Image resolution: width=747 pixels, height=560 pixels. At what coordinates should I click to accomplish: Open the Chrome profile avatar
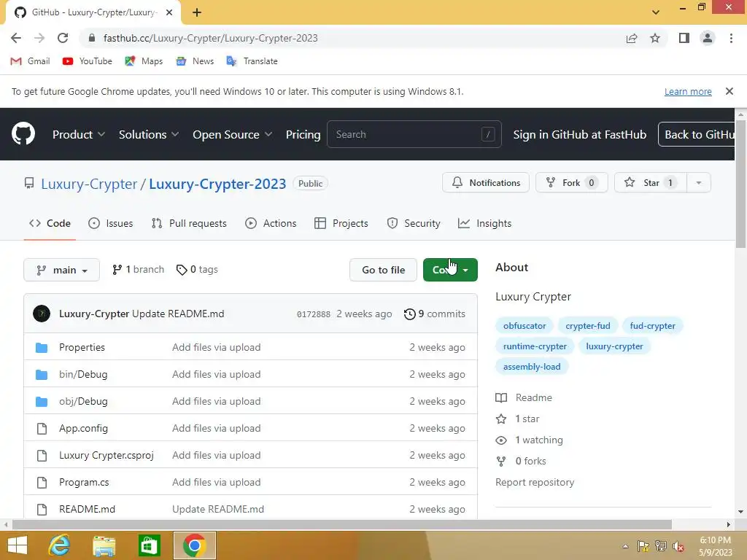coord(708,38)
